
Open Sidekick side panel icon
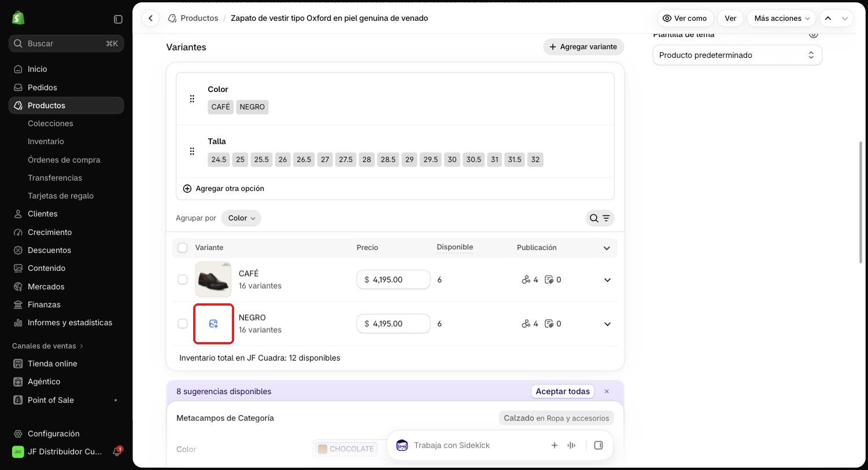[599, 445]
